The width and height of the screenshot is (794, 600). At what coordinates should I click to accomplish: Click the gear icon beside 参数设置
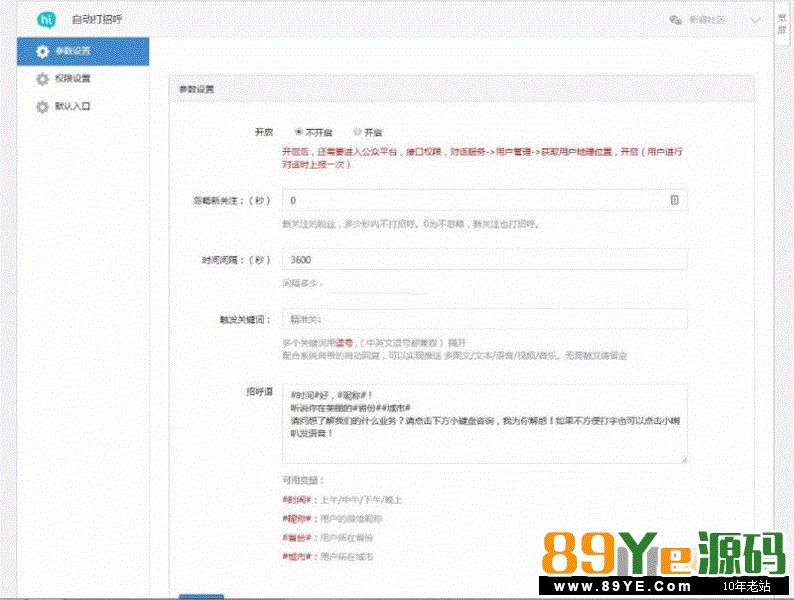click(43, 51)
